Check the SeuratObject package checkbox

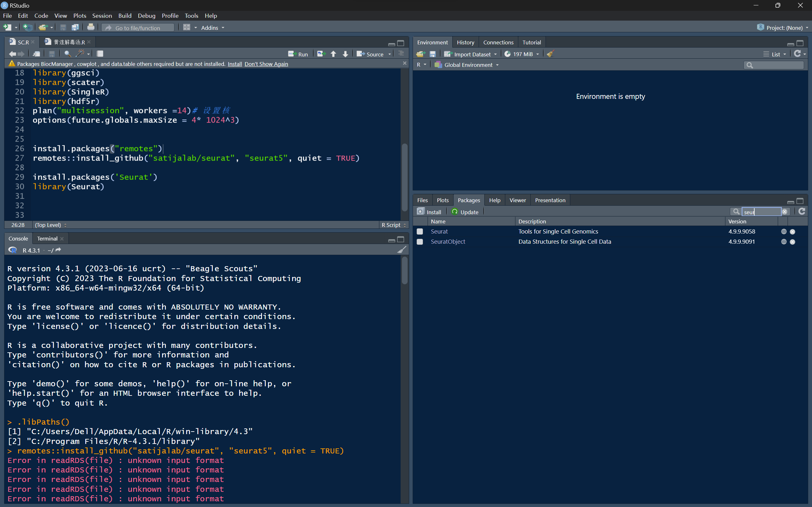point(419,241)
